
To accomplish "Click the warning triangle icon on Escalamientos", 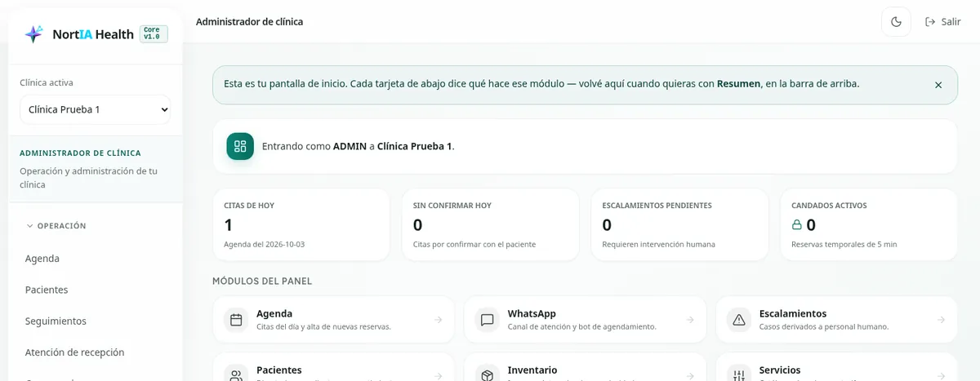I will click(739, 320).
